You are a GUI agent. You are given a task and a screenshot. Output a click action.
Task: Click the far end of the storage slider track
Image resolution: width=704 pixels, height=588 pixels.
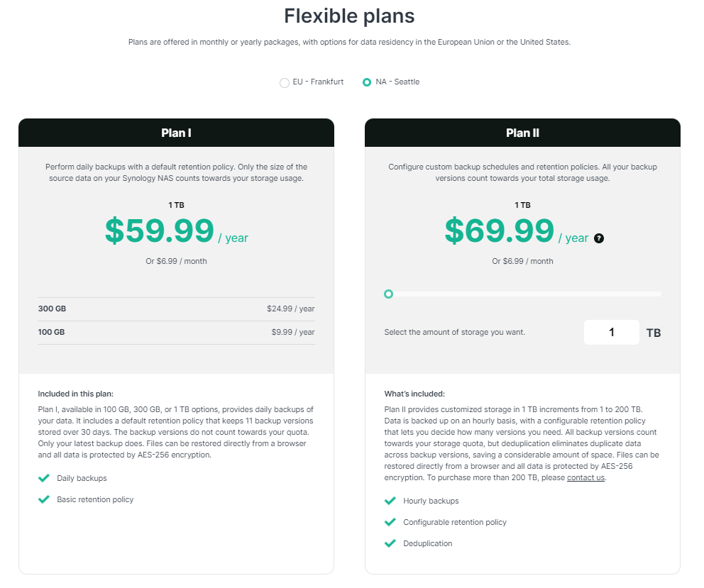coord(659,294)
